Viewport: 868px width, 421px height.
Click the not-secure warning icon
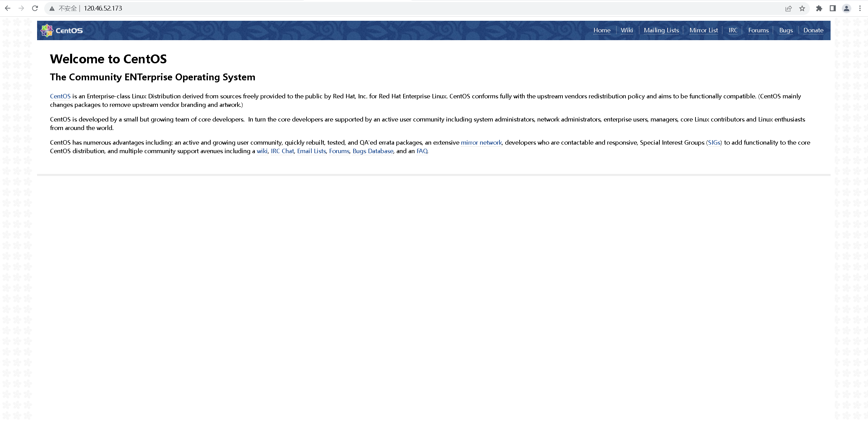tap(52, 9)
